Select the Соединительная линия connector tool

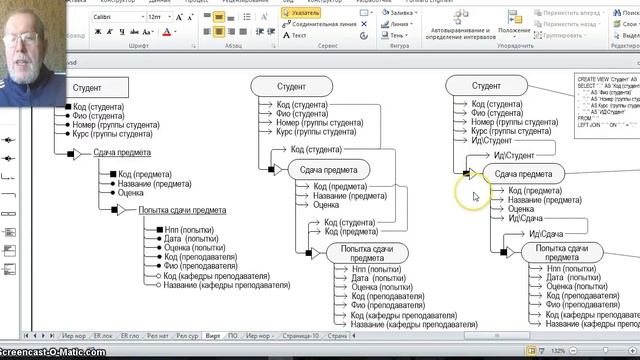tap(320, 24)
